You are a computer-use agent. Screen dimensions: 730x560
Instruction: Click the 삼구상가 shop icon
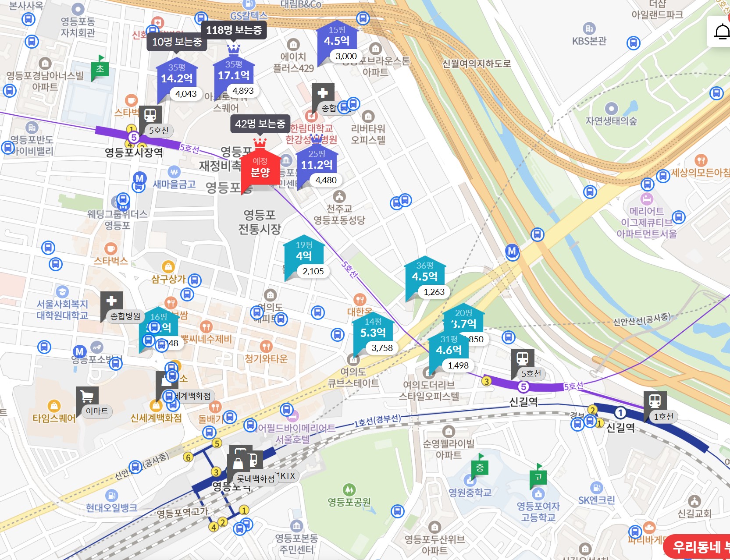pos(168,266)
